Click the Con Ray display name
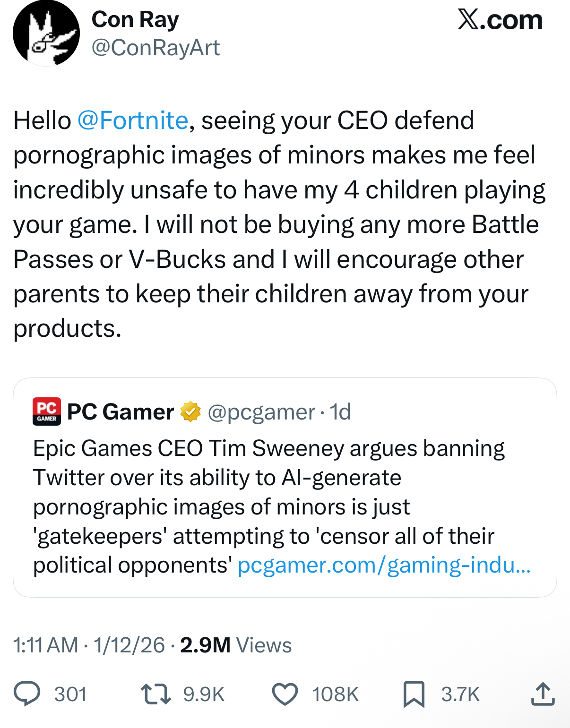 click(135, 20)
